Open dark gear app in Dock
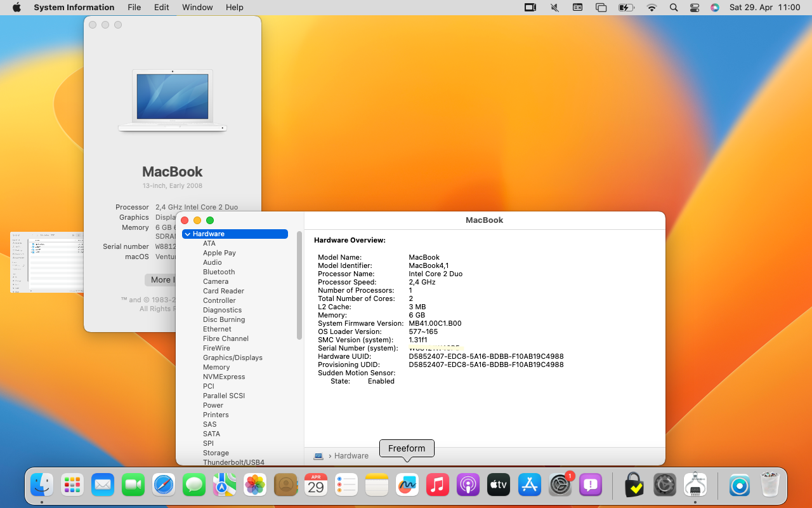Screen dimensions: 812x508 click(x=665, y=485)
